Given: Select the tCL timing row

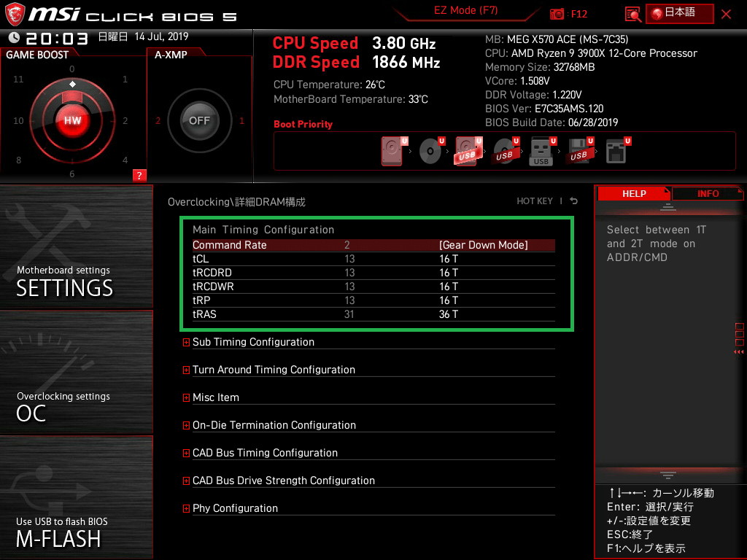Looking at the screenshot, I should (x=373, y=259).
